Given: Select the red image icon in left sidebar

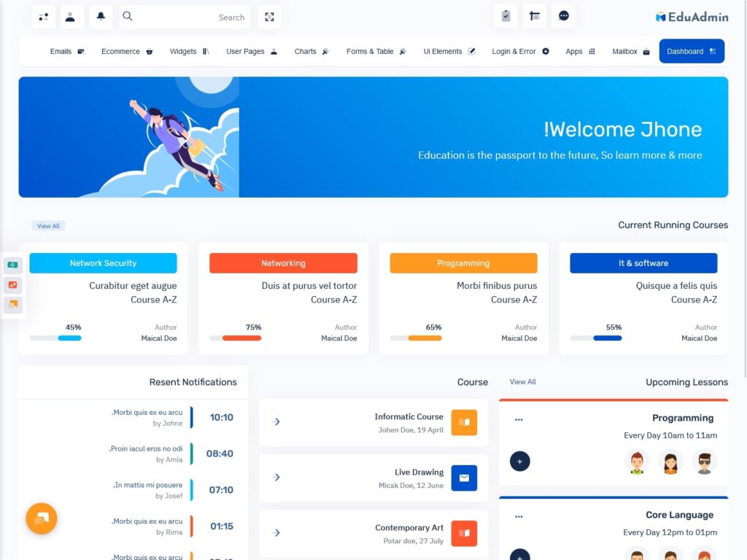Looking at the screenshot, I should point(13,284).
